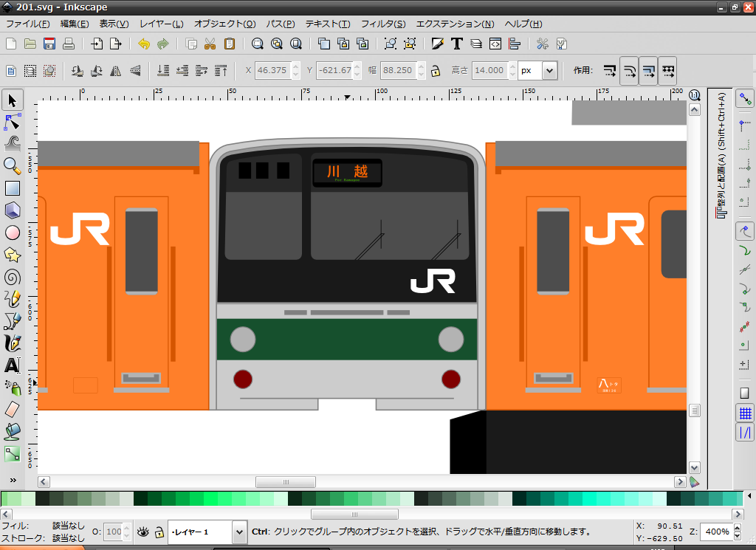The image size is (756, 550).
Task: Open the エクステンション(N) menu
Action: pyautogui.click(x=455, y=24)
